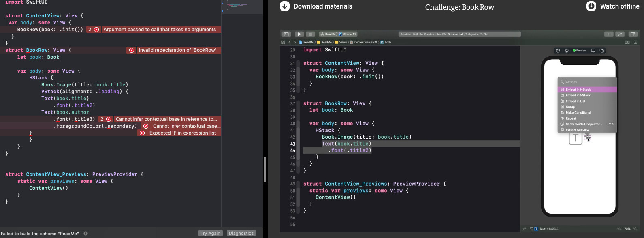Click the error icon on the .foregroundColor(.secondary) line
The image size is (644, 238).
click(146, 126)
